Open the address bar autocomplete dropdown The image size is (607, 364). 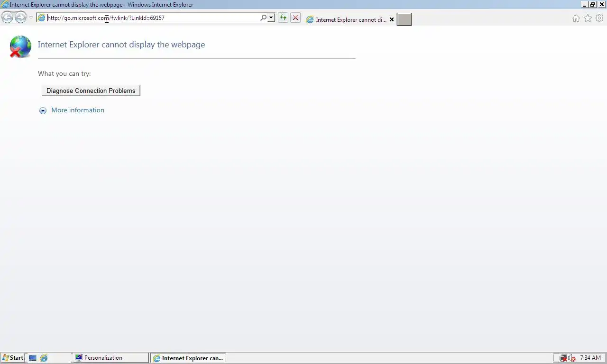[x=271, y=18]
